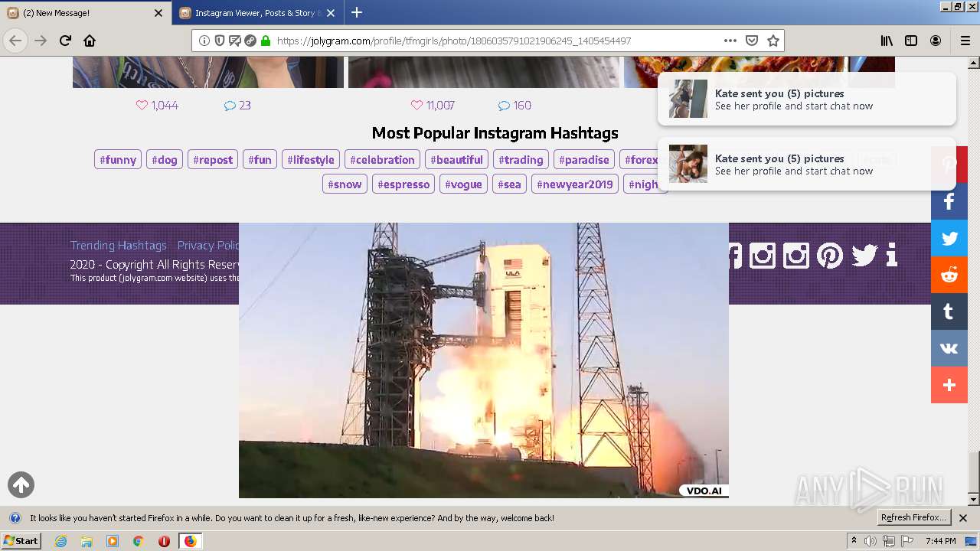Open the #espresso hashtag
The height and width of the screenshot is (551, 980).
pyautogui.click(x=403, y=184)
